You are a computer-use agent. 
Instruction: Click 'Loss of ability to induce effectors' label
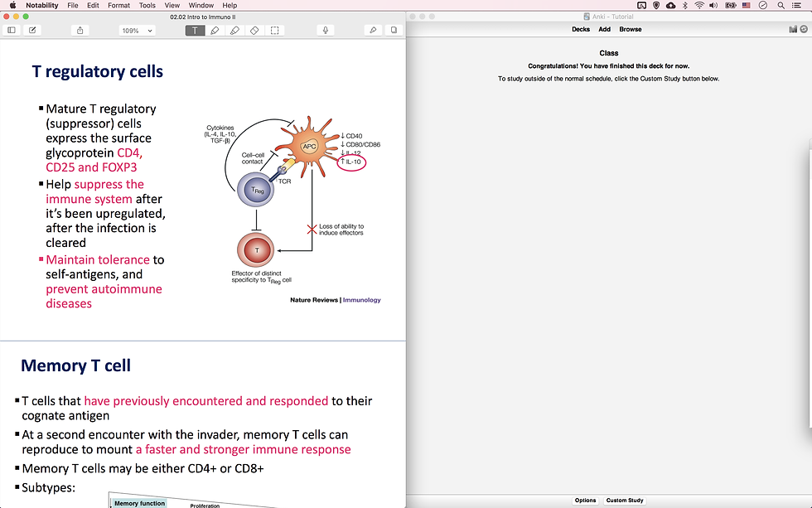click(x=341, y=230)
